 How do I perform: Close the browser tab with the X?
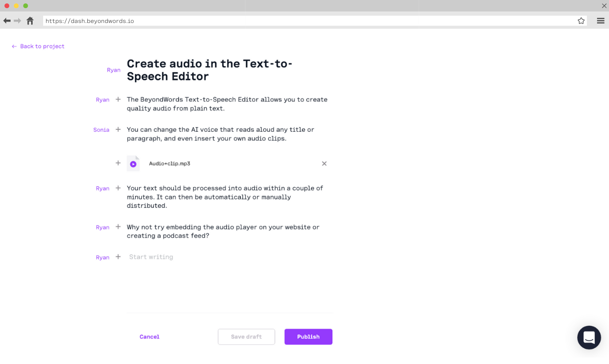[x=604, y=6]
